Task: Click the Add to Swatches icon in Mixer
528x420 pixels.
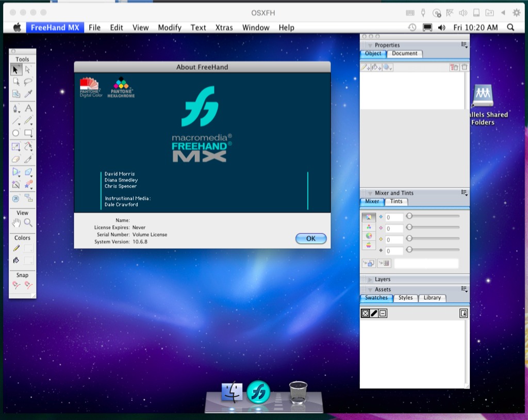Action: pyautogui.click(x=369, y=263)
